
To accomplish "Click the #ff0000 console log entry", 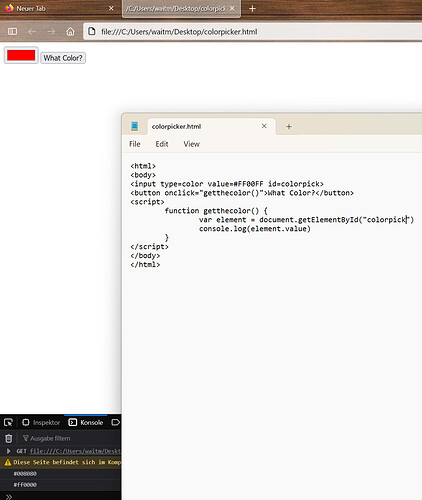I will tap(25, 485).
